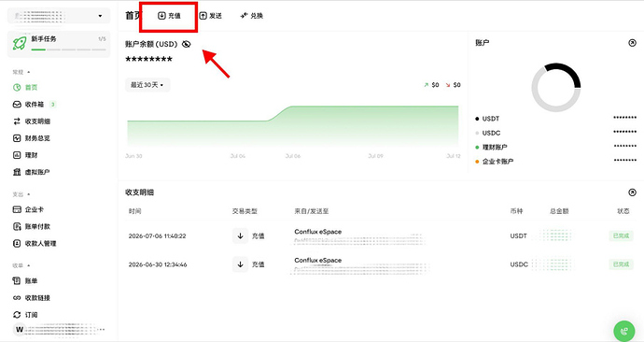Screen dimensions: 644x342
Task: Click the 状态 column header
Action: click(x=623, y=211)
